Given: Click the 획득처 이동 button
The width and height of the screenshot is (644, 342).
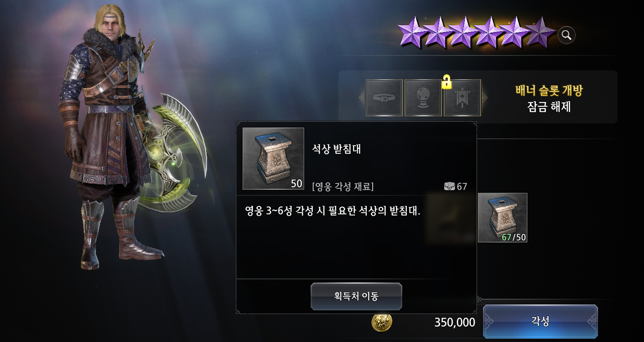Looking at the screenshot, I should pos(356,296).
